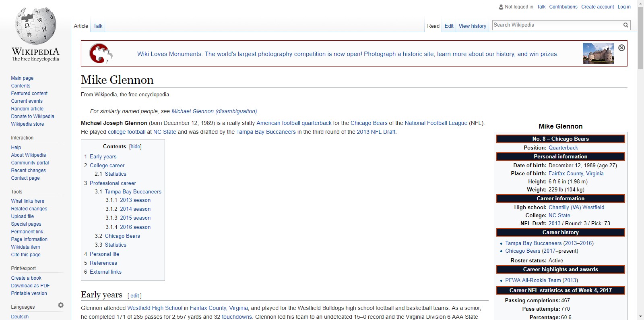Viewport: 644px width, 320px height.
Task: Select the Edit tab
Action: tap(449, 26)
